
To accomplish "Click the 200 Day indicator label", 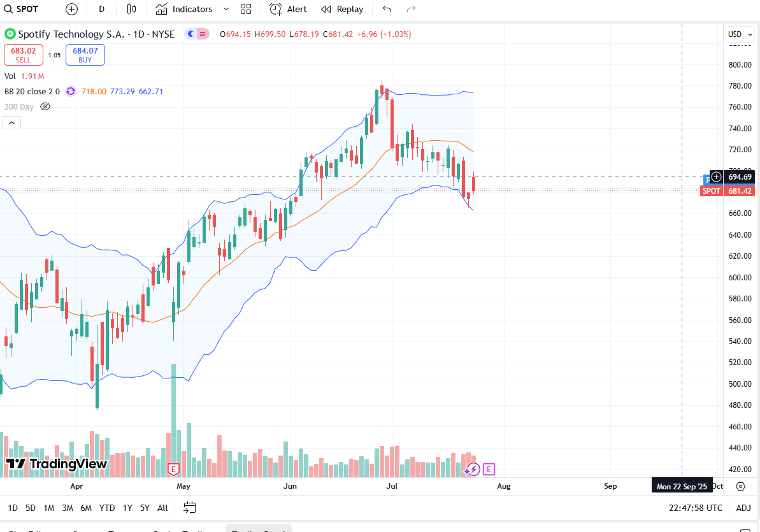I will [x=19, y=106].
